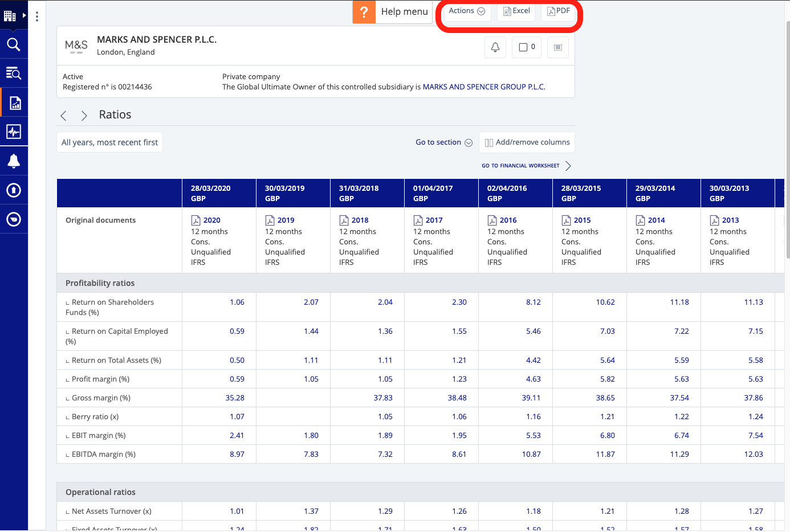This screenshot has height=532, width=790.
Task: Go to the next section arrow beside Ratios
Action: (84, 116)
